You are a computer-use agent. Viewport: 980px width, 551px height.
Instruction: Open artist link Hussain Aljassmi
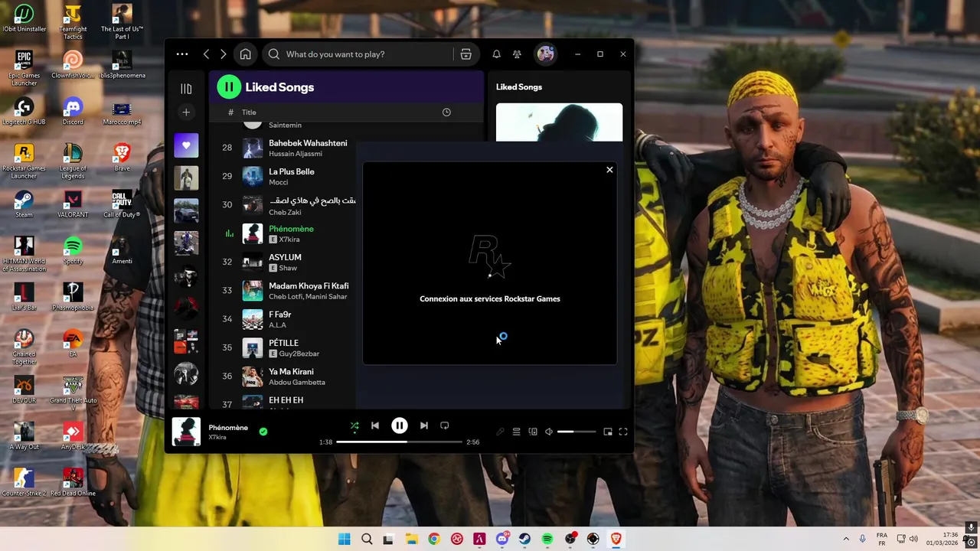pos(296,154)
